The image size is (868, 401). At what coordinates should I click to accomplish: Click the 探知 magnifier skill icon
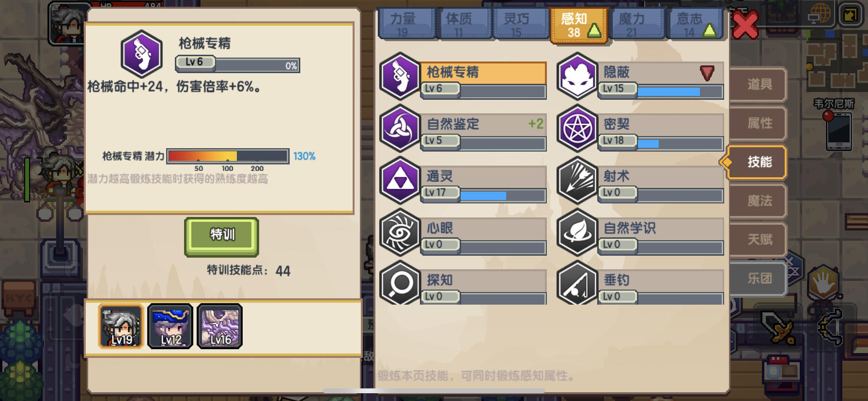[400, 283]
